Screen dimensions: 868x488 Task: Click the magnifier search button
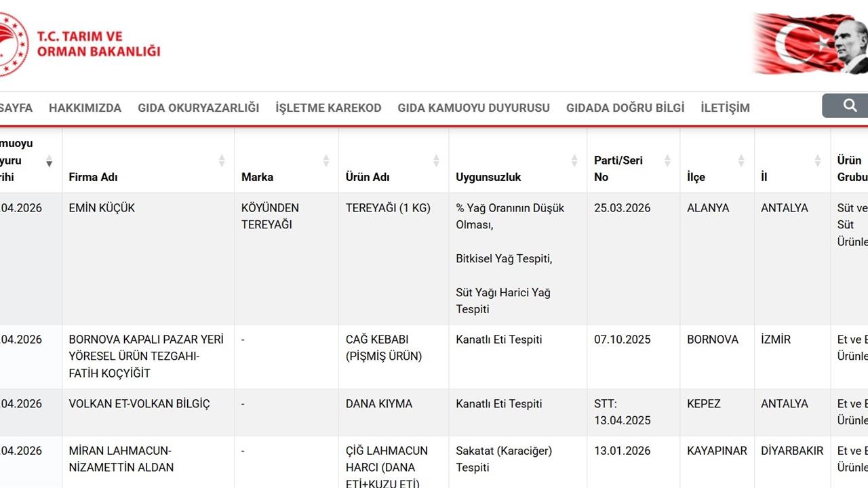point(850,106)
